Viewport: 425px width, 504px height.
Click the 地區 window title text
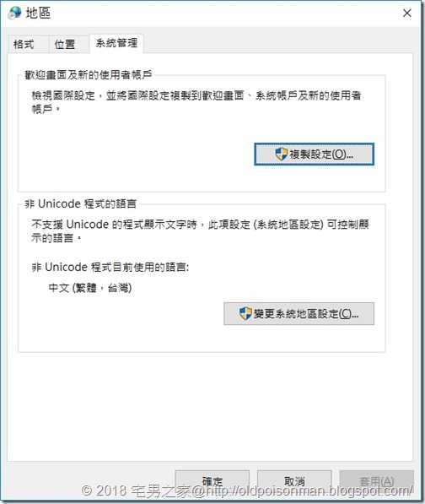pos(38,14)
